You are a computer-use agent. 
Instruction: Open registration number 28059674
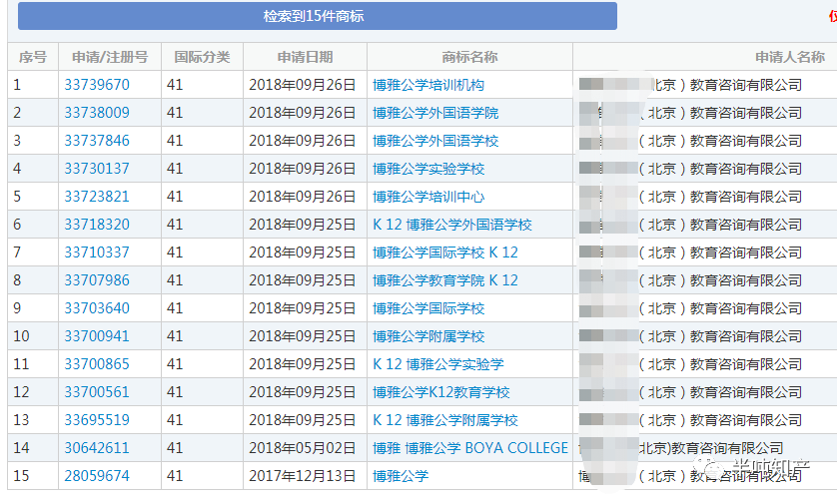[97, 476]
